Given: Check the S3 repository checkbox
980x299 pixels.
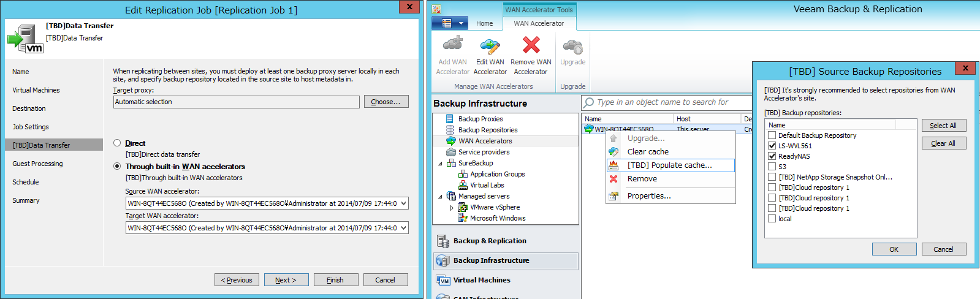Looking at the screenshot, I should pyautogui.click(x=772, y=167).
